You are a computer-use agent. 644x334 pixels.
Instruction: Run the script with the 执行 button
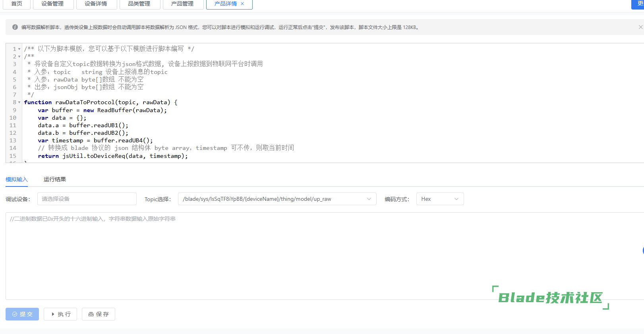click(61, 314)
